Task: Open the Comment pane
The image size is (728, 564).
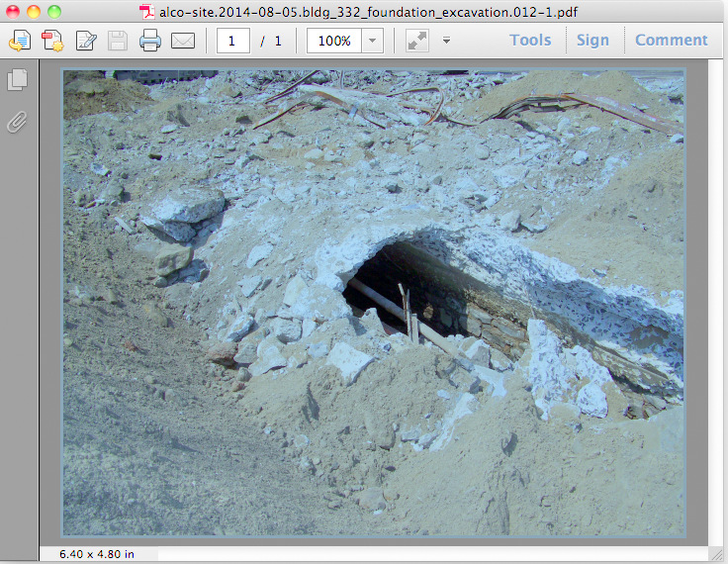Action: tap(671, 41)
